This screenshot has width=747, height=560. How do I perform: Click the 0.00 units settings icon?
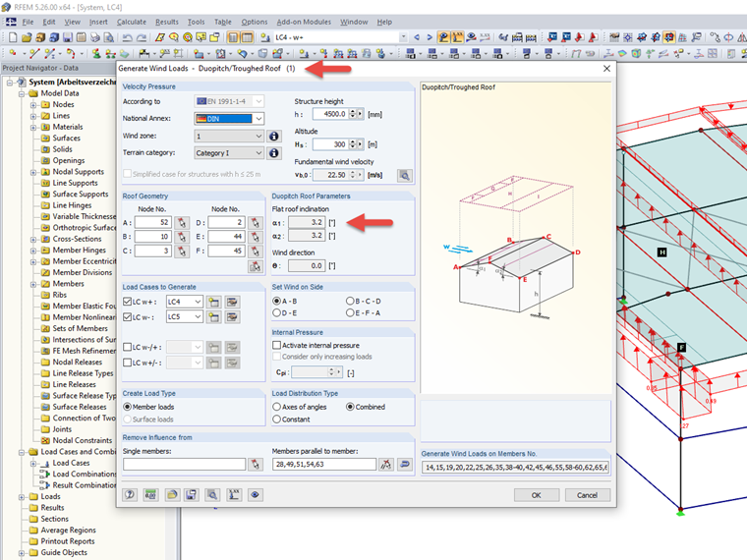click(x=150, y=495)
